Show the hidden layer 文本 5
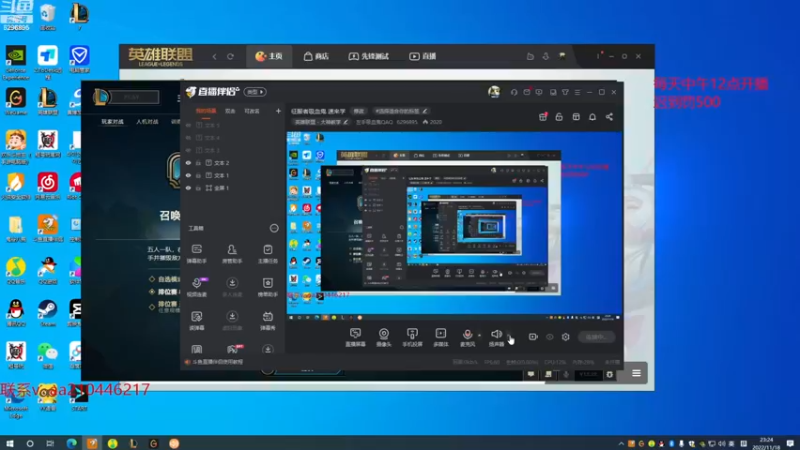 tap(188, 125)
